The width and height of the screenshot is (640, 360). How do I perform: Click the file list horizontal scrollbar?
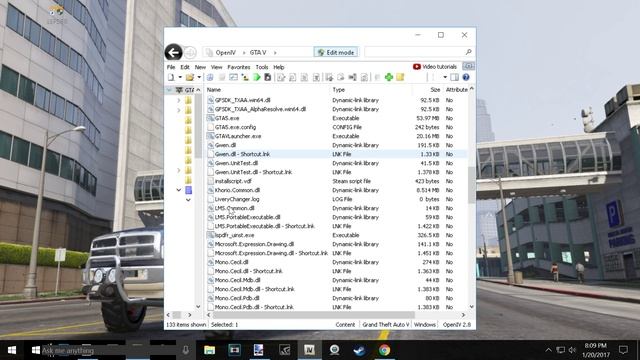[313, 315]
